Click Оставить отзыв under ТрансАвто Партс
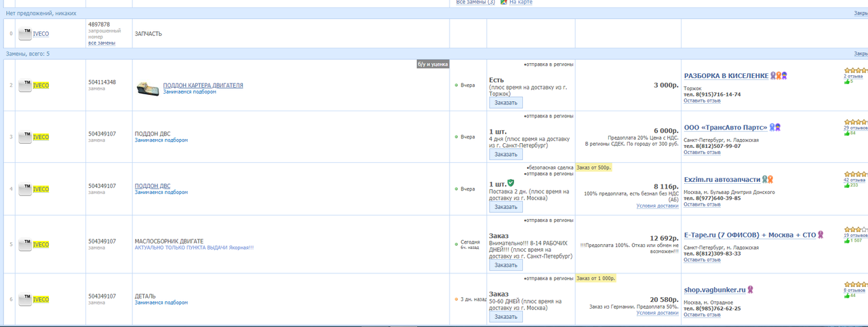This screenshot has width=868, height=327. click(x=702, y=152)
